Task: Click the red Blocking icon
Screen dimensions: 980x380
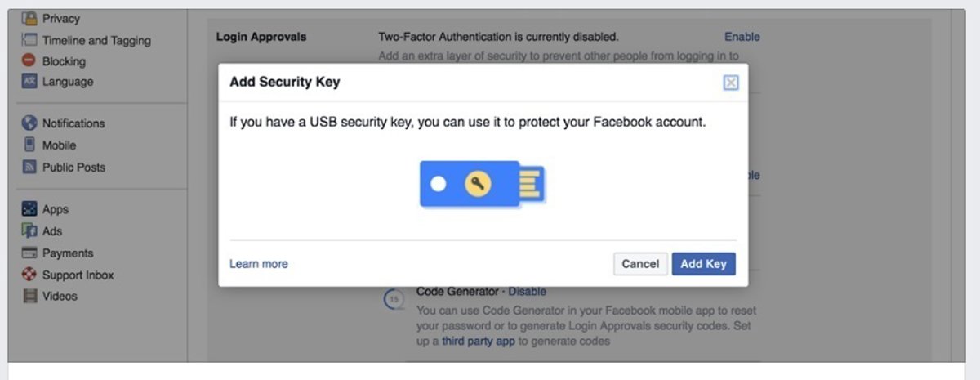Action: tap(29, 60)
